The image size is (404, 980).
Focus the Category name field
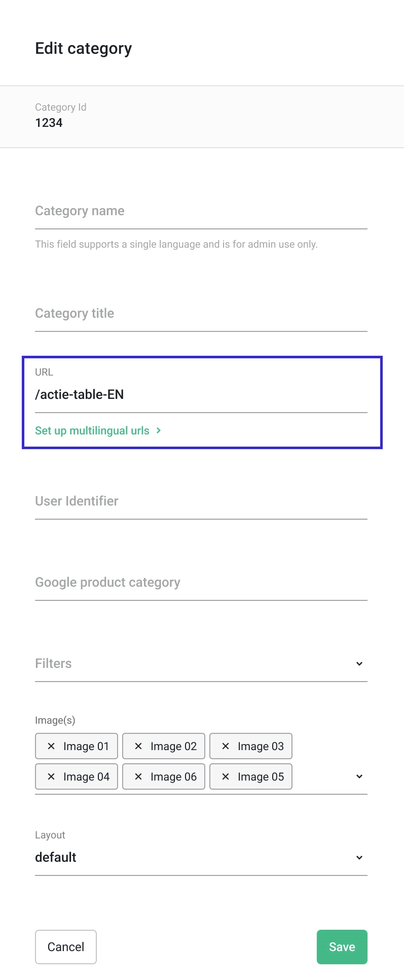point(201,211)
